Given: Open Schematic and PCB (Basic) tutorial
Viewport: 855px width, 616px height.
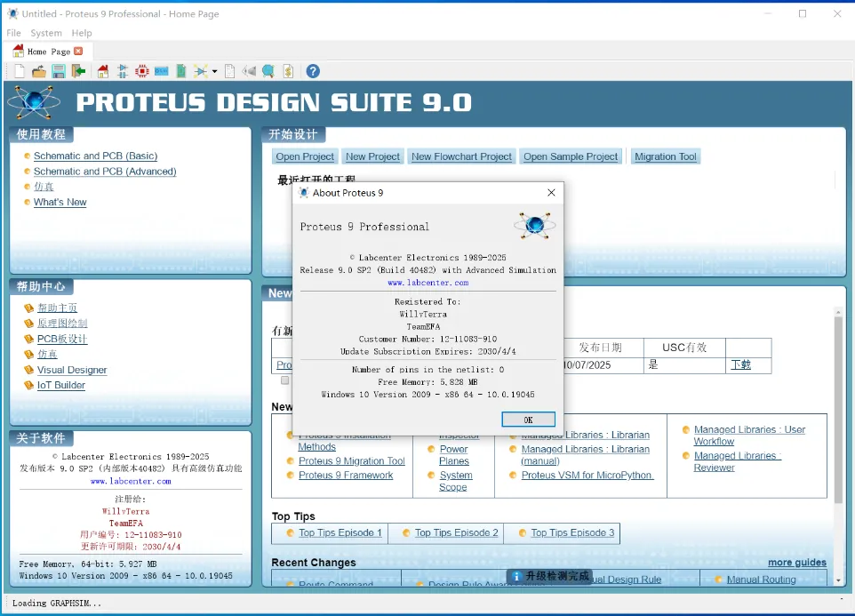Looking at the screenshot, I should tap(95, 156).
